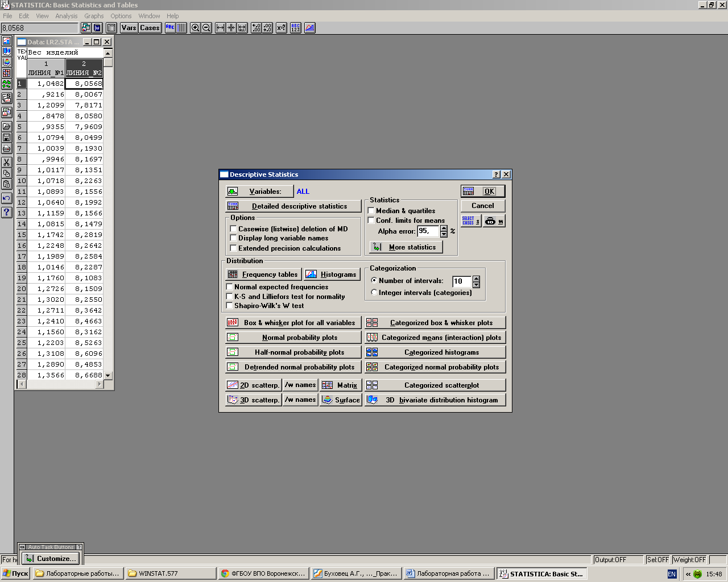Check Shapiro-Wilk's W test
This screenshot has width=728, height=582.
click(230, 306)
